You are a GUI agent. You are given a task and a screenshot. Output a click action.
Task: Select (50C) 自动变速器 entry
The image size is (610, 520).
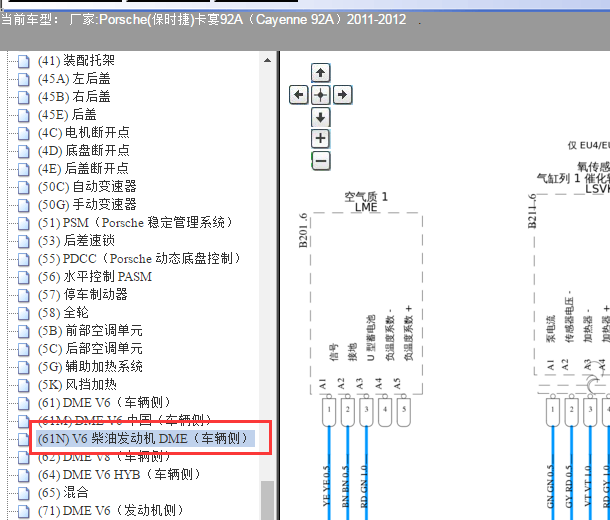click(87, 187)
